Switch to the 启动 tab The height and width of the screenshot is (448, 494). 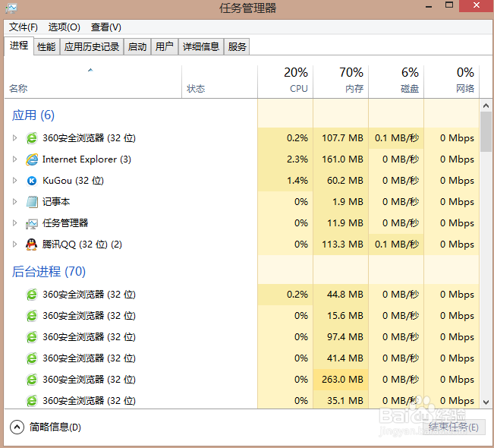(137, 46)
